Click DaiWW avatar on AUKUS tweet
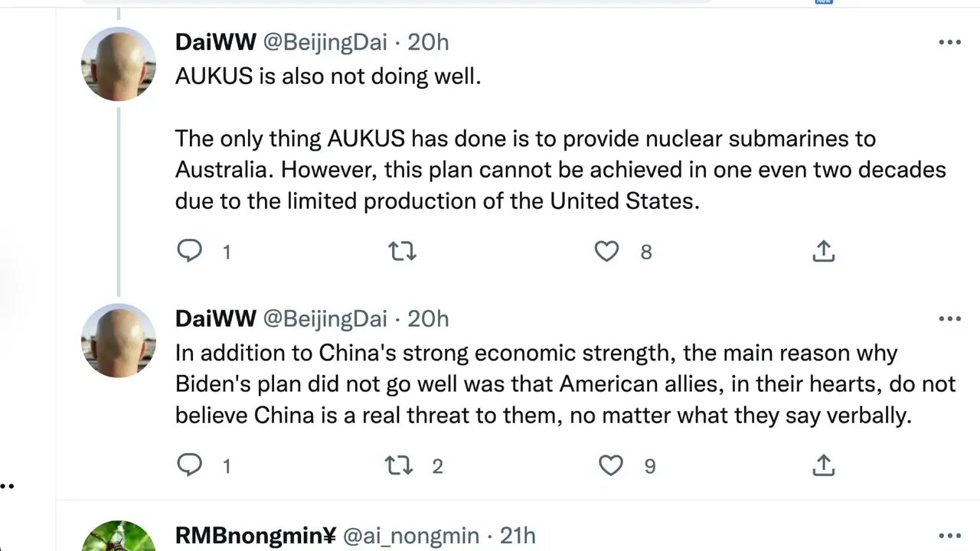The image size is (980, 551). 118,64
